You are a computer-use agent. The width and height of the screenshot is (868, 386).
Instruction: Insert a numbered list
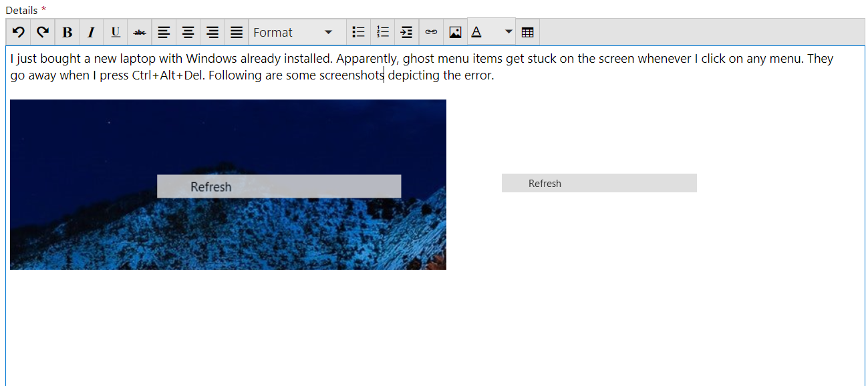click(x=383, y=32)
